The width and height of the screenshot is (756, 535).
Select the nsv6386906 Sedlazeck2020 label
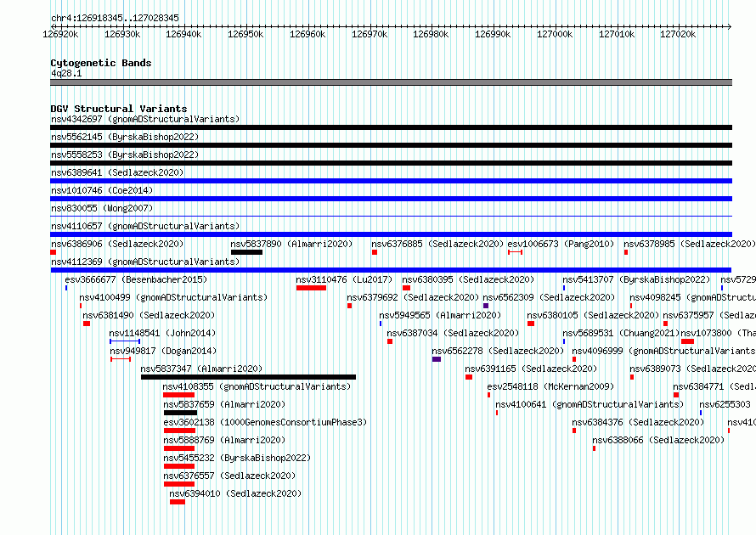[117, 244]
